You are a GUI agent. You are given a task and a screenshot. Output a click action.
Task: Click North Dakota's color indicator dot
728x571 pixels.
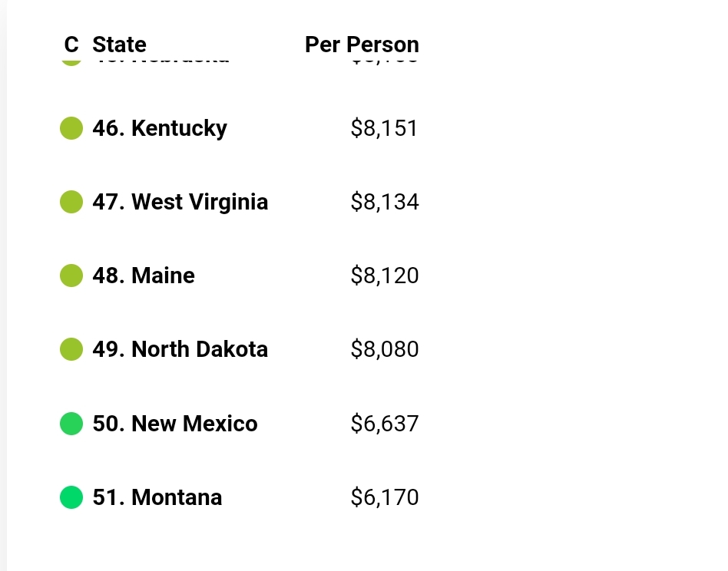[71, 349]
